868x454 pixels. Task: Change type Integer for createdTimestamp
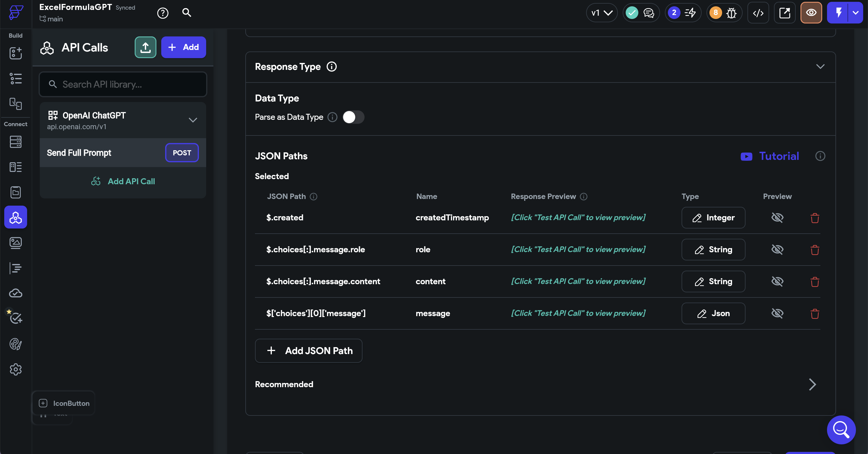tap(713, 218)
